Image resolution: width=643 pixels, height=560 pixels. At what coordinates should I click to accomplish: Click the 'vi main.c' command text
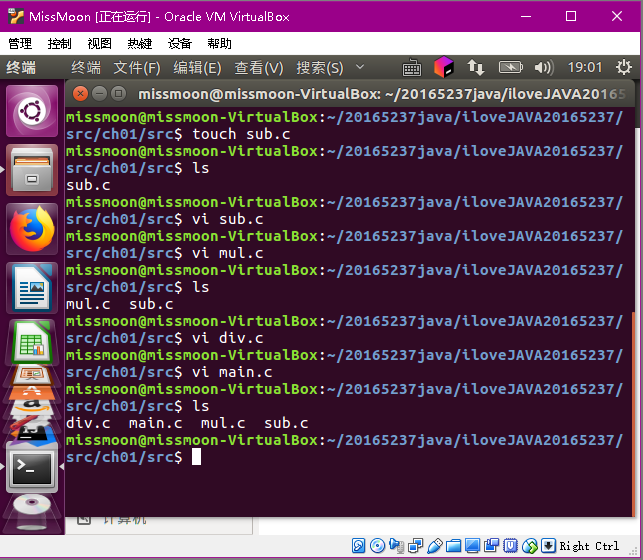coord(232,372)
